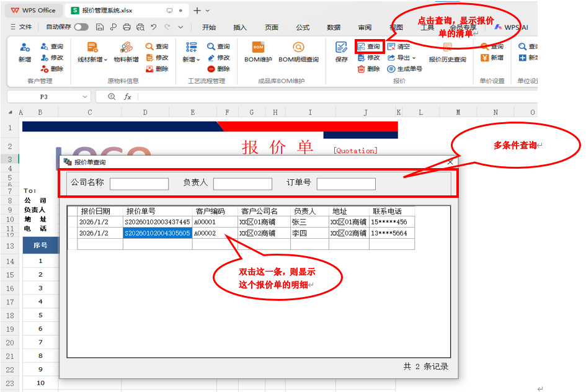586x392 pixels.
Task: Open the BOM明细查询 tool
Action: (298, 52)
